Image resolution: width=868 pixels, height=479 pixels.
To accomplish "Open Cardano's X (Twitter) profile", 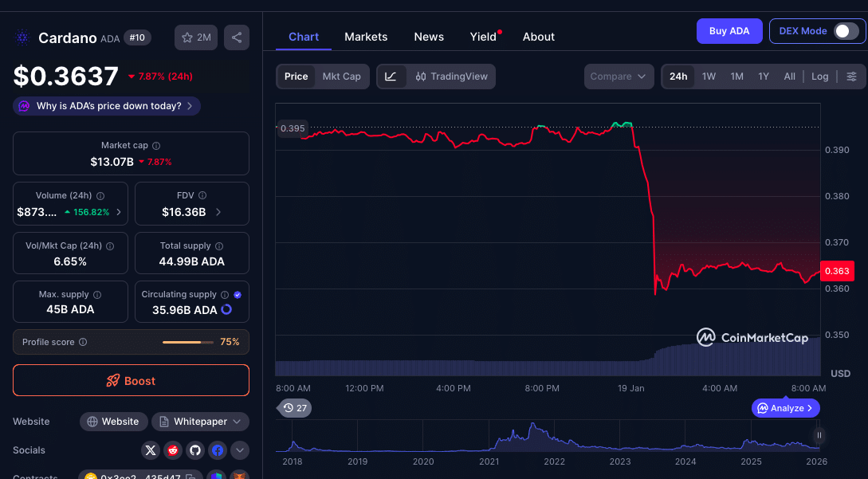I will pos(151,450).
